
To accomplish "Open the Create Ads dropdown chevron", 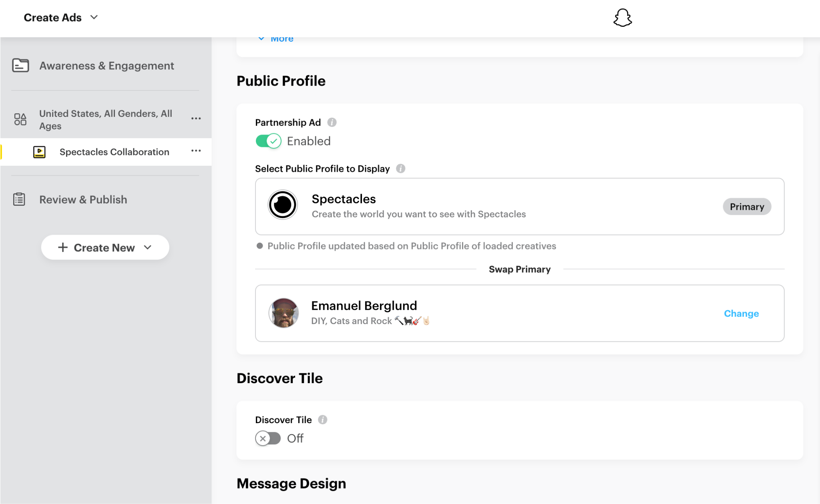I will click(x=94, y=17).
